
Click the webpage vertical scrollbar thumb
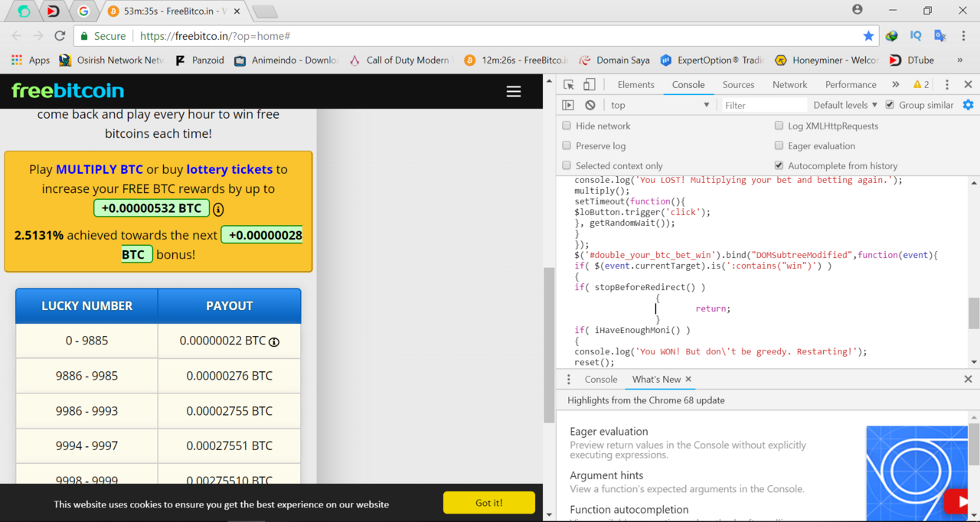coord(548,345)
